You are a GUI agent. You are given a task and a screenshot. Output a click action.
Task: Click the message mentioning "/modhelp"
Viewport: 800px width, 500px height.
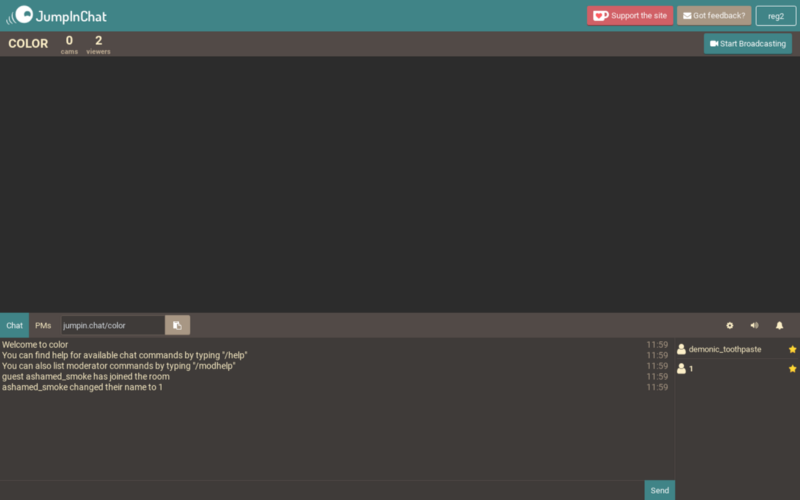pyautogui.click(x=118, y=366)
